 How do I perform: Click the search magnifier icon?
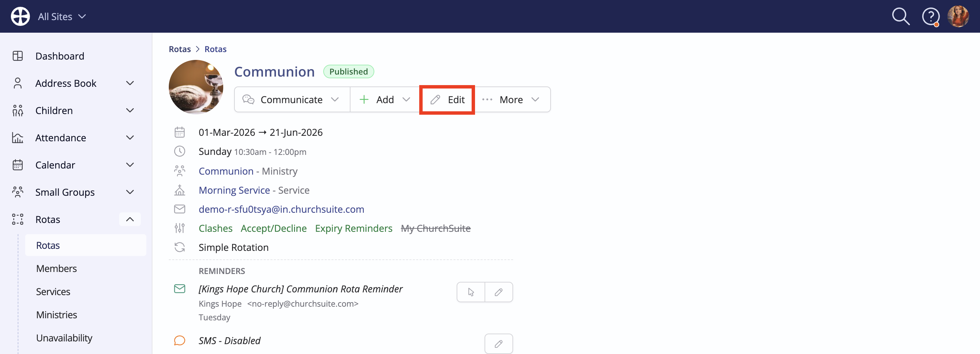pyautogui.click(x=900, y=17)
